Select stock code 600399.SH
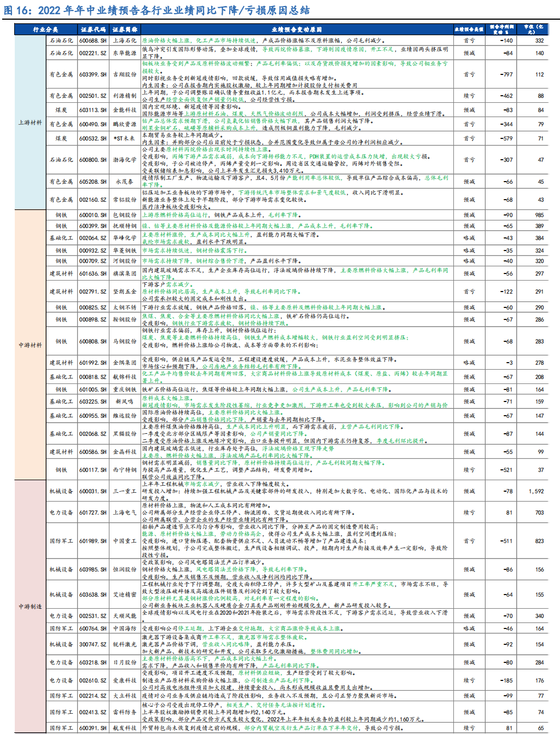Image resolution: width=560 pixels, height=734 pixels. [x=92, y=226]
